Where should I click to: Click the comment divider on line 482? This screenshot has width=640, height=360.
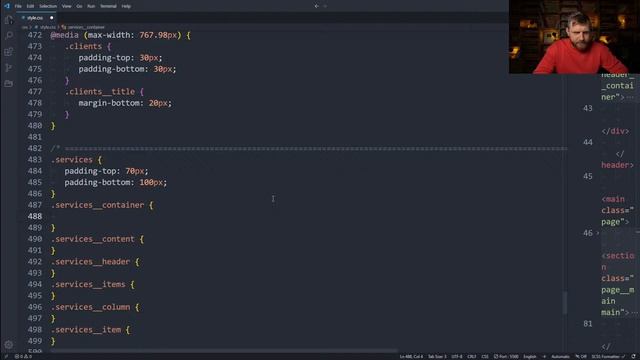(x=309, y=148)
